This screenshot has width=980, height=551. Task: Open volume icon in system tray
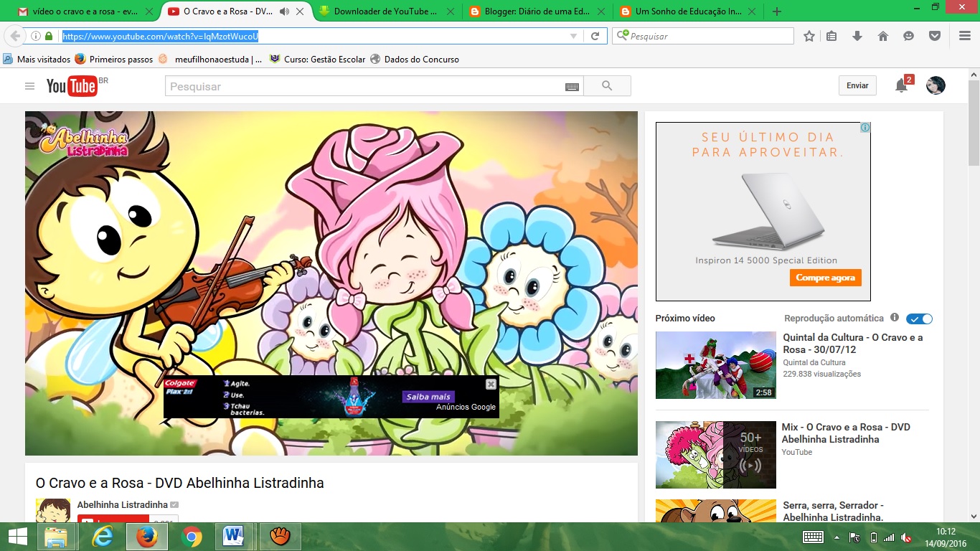coord(906,537)
